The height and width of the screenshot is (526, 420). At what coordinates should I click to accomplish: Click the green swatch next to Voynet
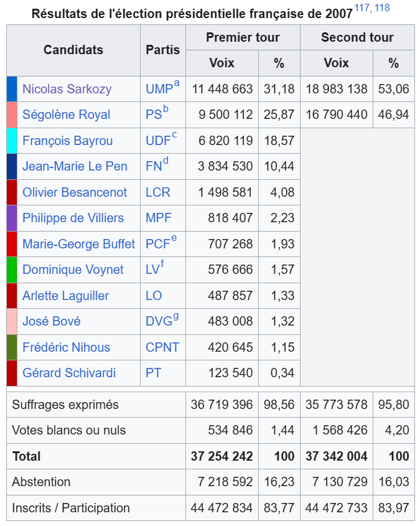click(x=12, y=270)
